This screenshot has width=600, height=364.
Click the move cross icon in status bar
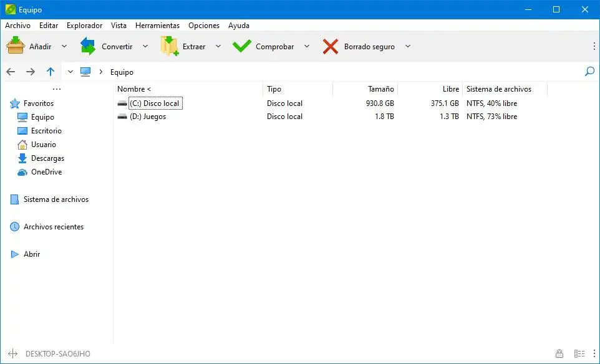(12, 353)
